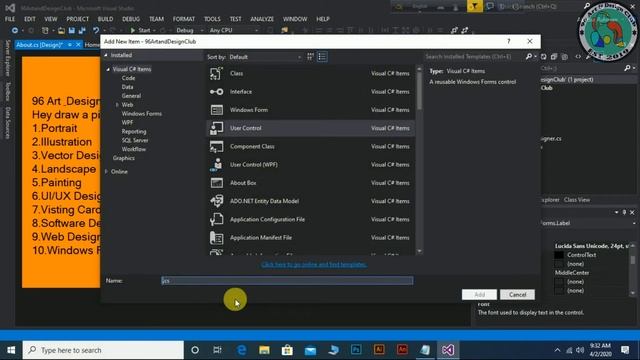This screenshot has width=640, height=360.
Task: Collapse the Visual C# Items node
Action: click(108, 69)
